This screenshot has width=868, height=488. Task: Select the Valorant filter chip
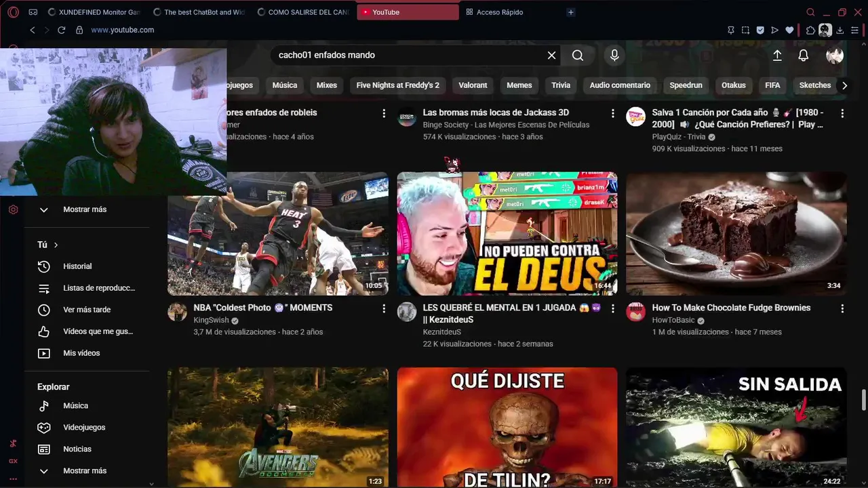click(473, 85)
